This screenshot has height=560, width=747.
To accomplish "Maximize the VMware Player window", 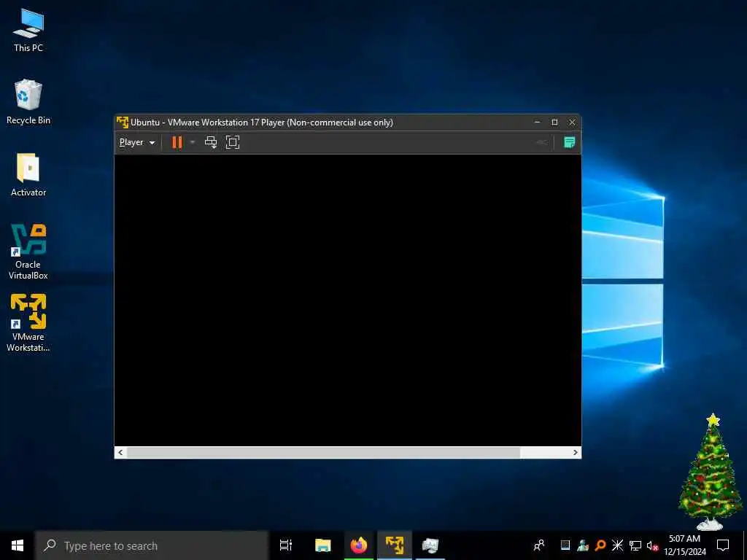I will pyautogui.click(x=554, y=122).
